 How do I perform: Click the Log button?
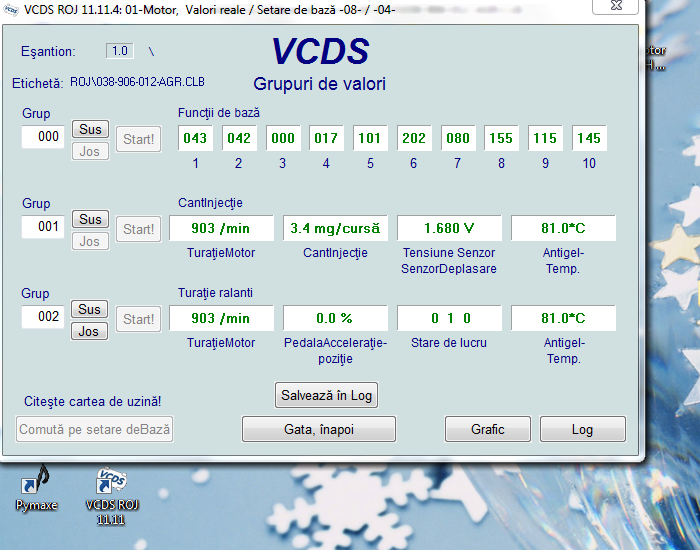tap(583, 429)
